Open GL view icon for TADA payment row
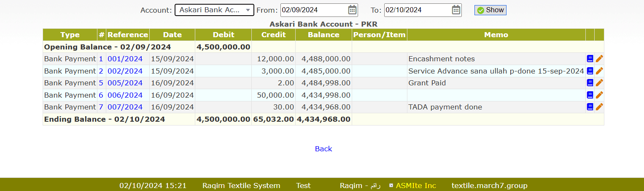This screenshot has width=644, height=191. [590, 107]
